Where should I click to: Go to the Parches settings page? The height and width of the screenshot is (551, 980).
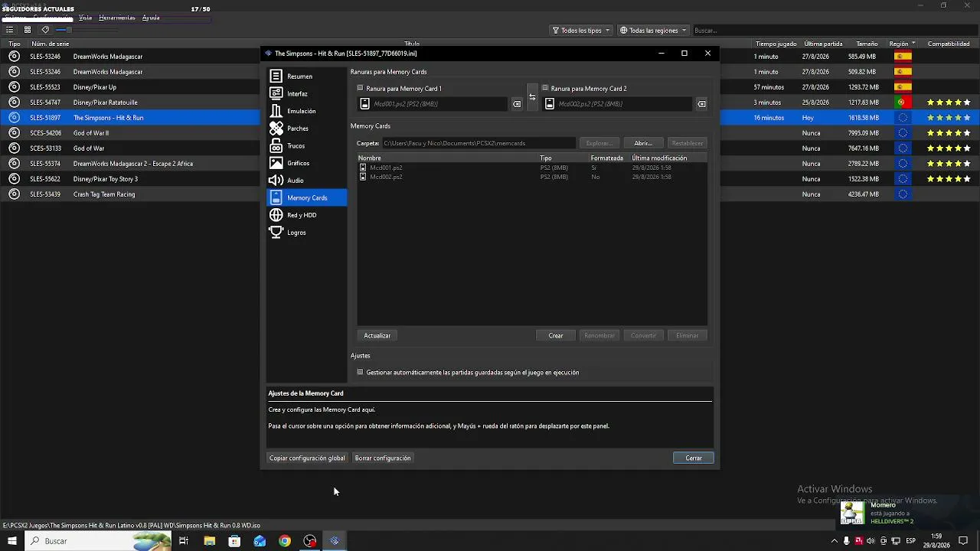306,129
